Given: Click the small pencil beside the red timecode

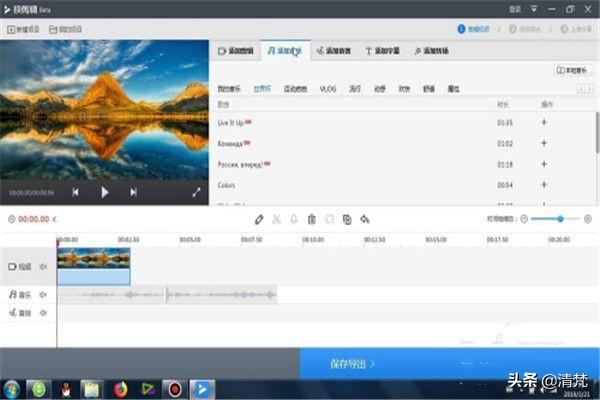Looking at the screenshot, I should pos(54,219).
